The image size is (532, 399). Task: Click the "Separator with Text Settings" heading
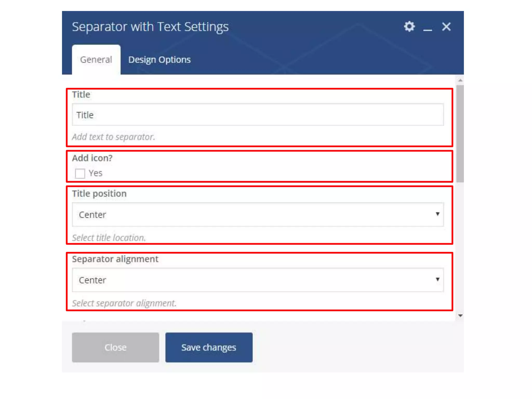pos(150,27)
